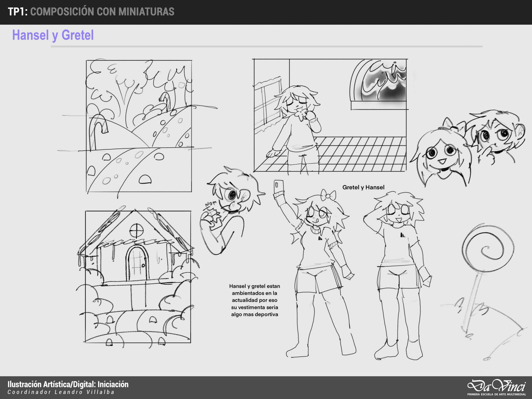
Task: Click the 'Gretel y Hansel' caption label
Action: click(x=363, y=187)
